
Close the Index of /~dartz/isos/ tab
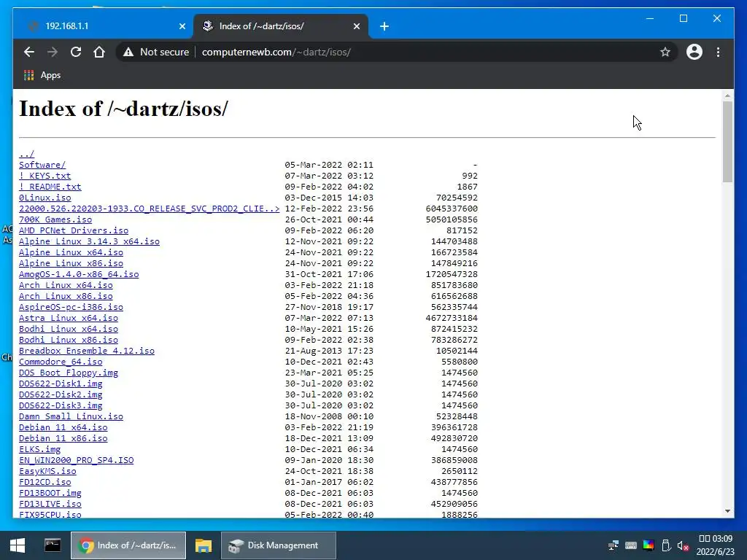tap(356, 27)
